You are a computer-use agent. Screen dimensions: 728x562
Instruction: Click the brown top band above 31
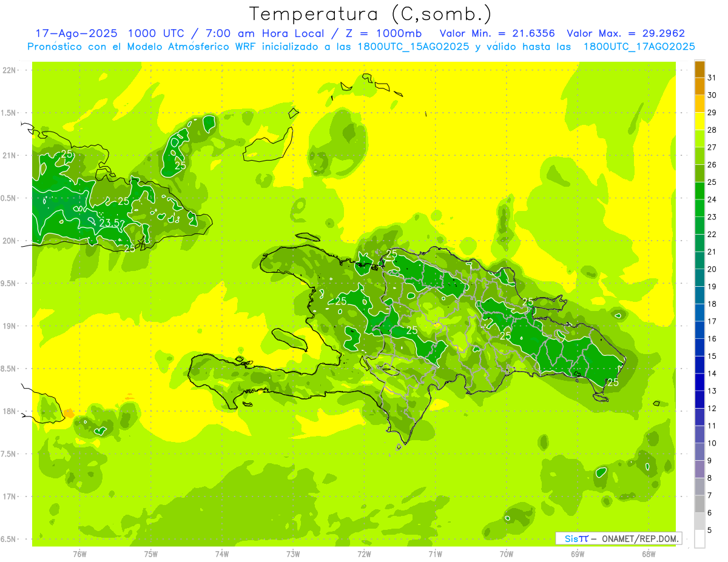[x=699, y=70]
